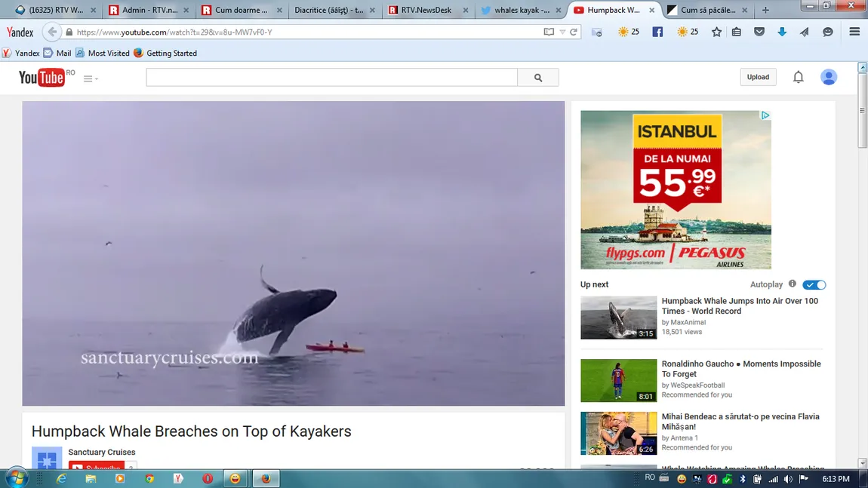Open the Yandex bookmark in bookmarks bar
The height and width of the screenshot is (488, 868).
pyautogui.click(x=21, y=53)
